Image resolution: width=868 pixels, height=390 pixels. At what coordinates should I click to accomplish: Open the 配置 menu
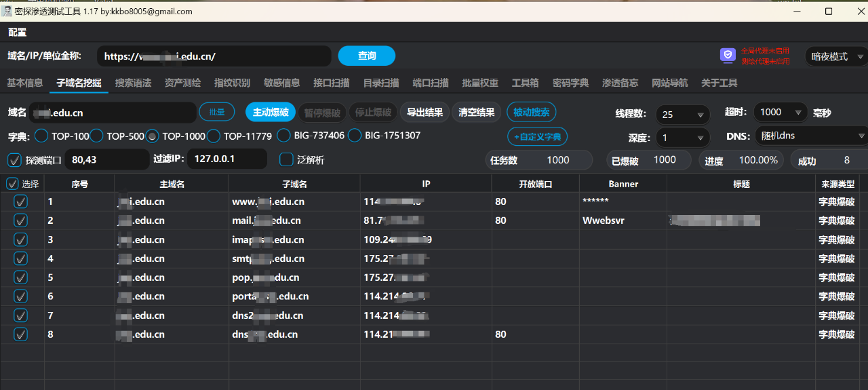17,32
